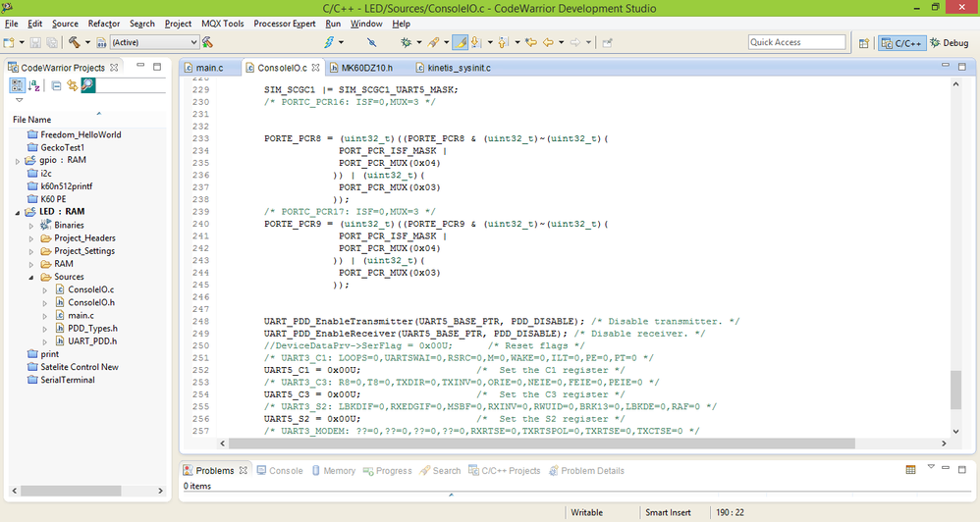Toggle the tree/flat view icon in Projects
The image size is (980, 522).
point(17,85)
